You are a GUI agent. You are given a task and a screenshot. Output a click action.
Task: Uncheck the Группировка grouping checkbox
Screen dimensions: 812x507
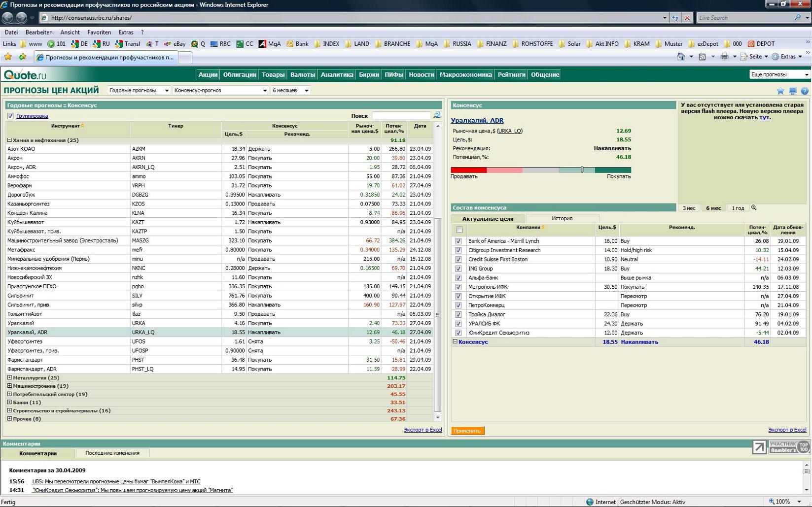click(10, 116)
